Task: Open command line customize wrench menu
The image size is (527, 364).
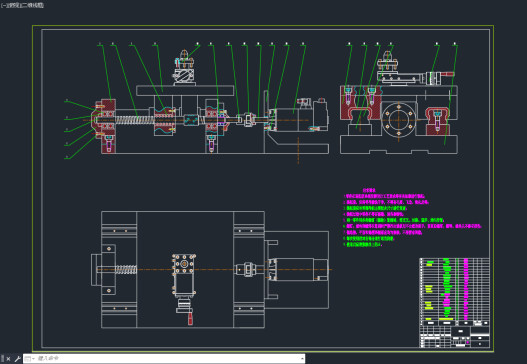Action: (x=17, y=359)
